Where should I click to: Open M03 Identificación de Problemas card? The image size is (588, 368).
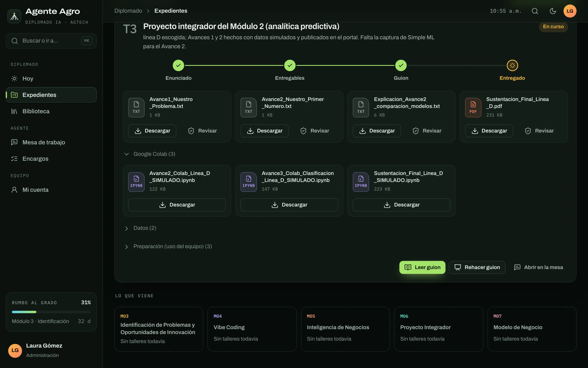click(159, 329)
